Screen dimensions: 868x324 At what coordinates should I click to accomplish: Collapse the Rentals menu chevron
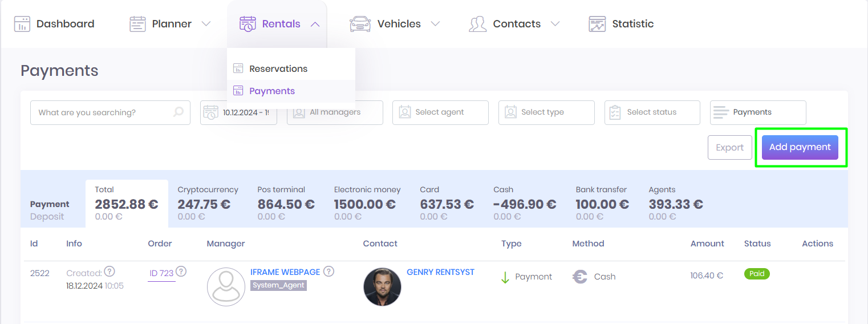(315, 24)
